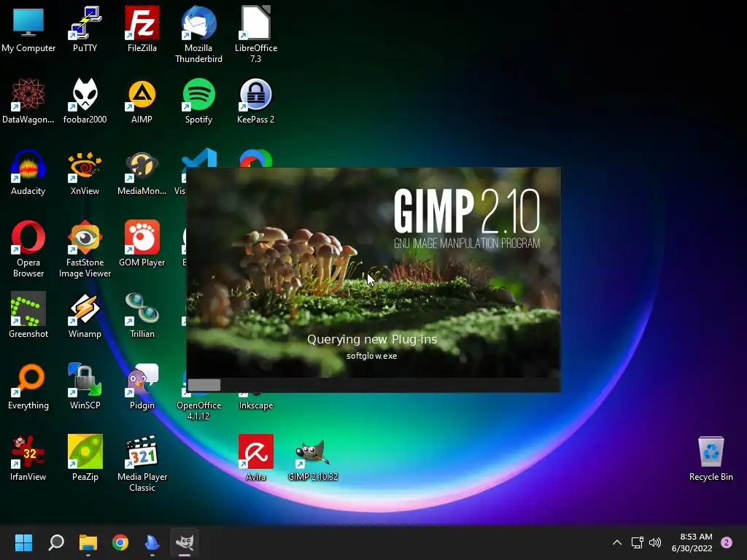The width and height of the screenshot is (747, 560).
Task: Click the DataWagon desktop icon
Action: tap(28, 101)
